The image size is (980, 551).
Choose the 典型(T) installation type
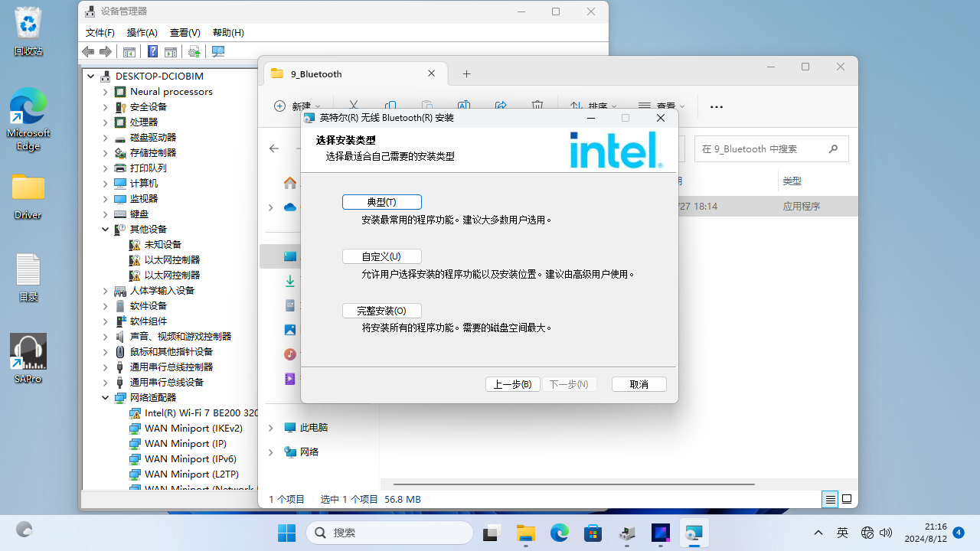tap(381, 202)
